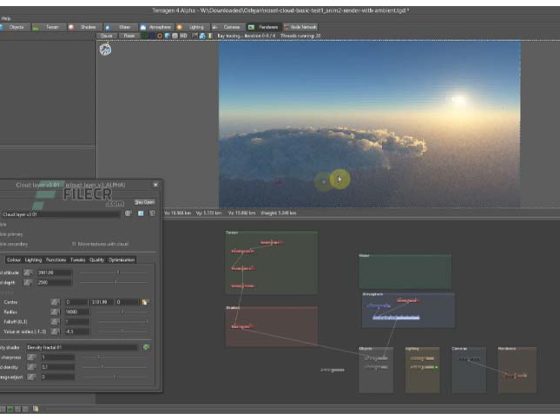Switch to the Atmosphere layout tab
Image resolution: width=560 pixels, height=420 pixels.
(x=156, y=27)
